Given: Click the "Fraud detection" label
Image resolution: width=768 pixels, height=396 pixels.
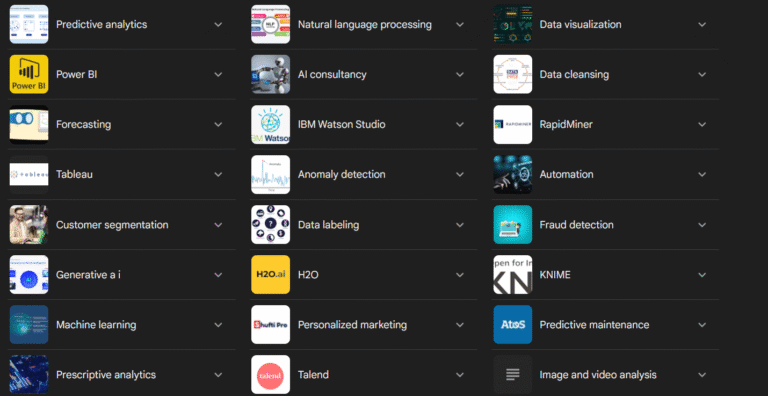Looking at the screenshot, I should 576,225.
